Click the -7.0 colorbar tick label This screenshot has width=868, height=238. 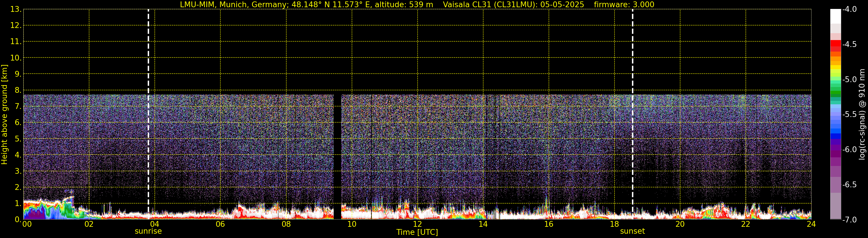pyautogui.click(x=849, y=220)
